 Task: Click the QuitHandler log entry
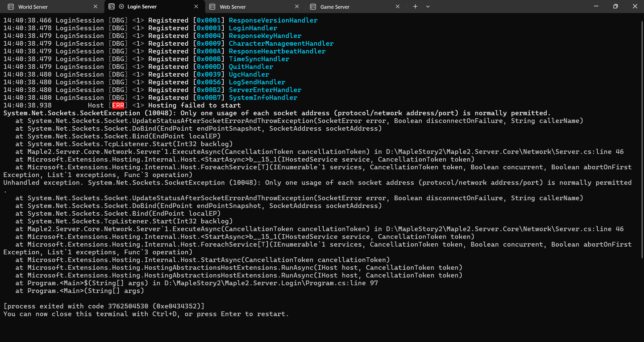point(251,67)
